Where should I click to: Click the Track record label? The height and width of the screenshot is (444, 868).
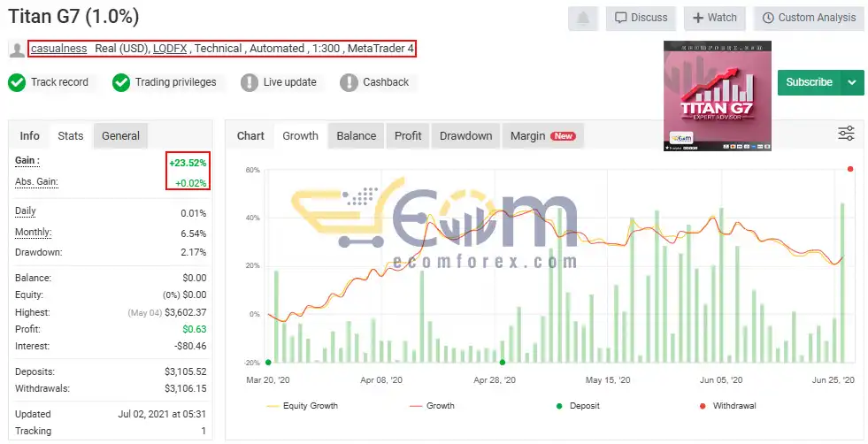pos(59,82)
